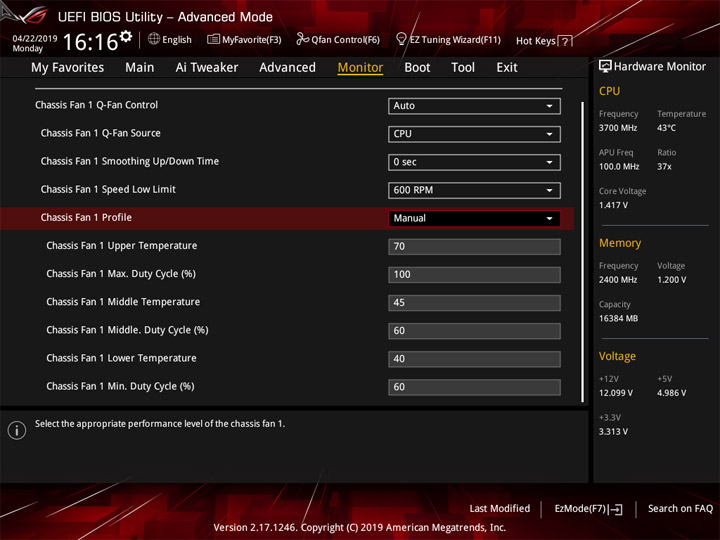Click CPU frequency value 3700 MHz
Screen dimensions: 720x540
coord(618,128)
